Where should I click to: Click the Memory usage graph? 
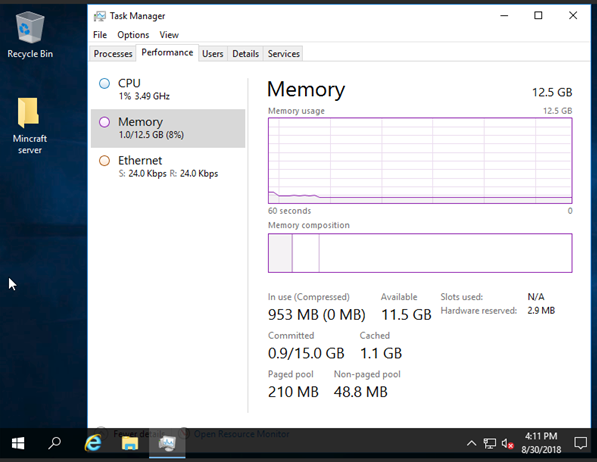[x=420, y=160]
